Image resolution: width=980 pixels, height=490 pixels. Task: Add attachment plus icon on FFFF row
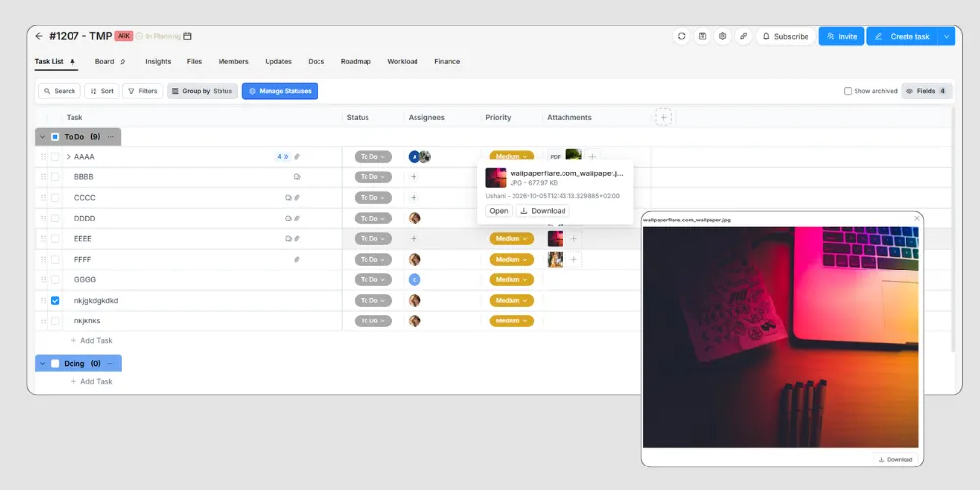[573, 260]
